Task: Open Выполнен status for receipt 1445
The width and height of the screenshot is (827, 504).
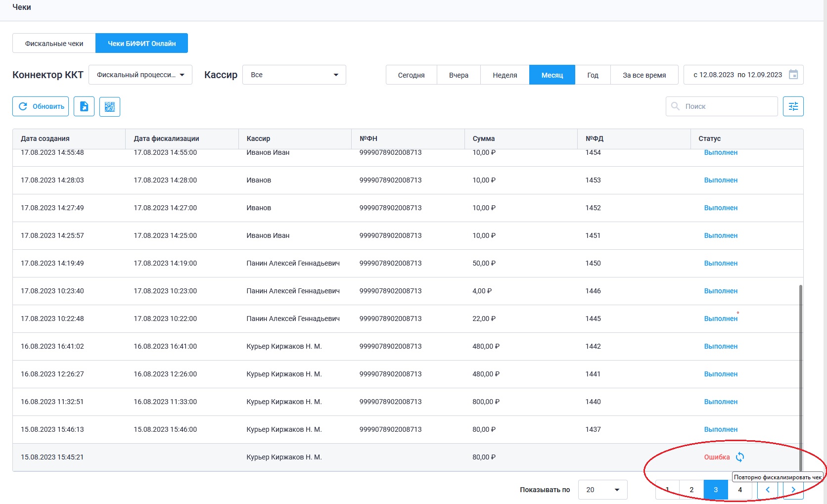Action: click(721, 319)
